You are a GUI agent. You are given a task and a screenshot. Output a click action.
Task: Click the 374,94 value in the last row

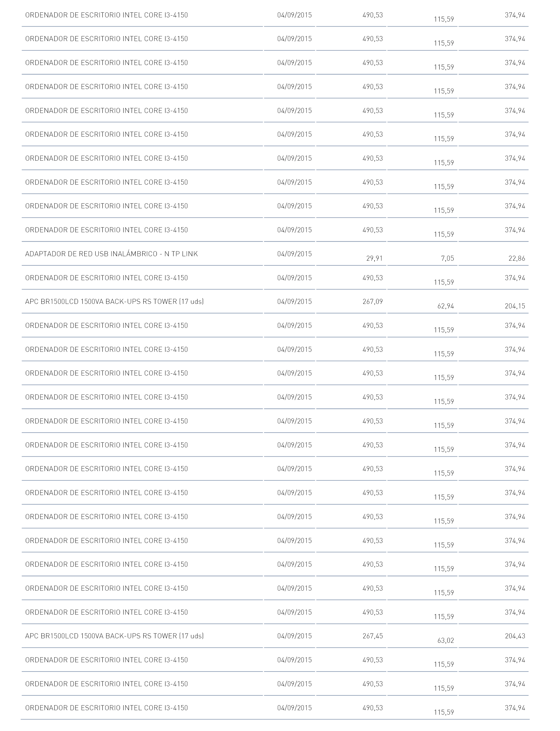click(515, 707)
